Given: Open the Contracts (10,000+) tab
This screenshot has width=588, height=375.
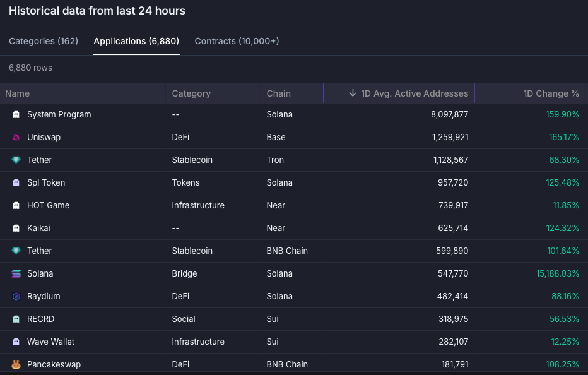Looking at the screenshot, I should (237, 41).
